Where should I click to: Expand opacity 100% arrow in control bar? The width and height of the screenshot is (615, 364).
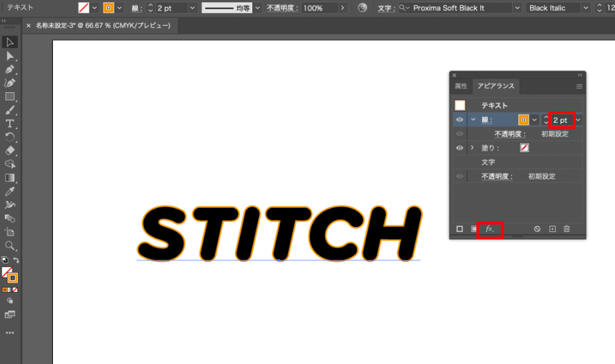pyautogui.click(x=343, y=8)
